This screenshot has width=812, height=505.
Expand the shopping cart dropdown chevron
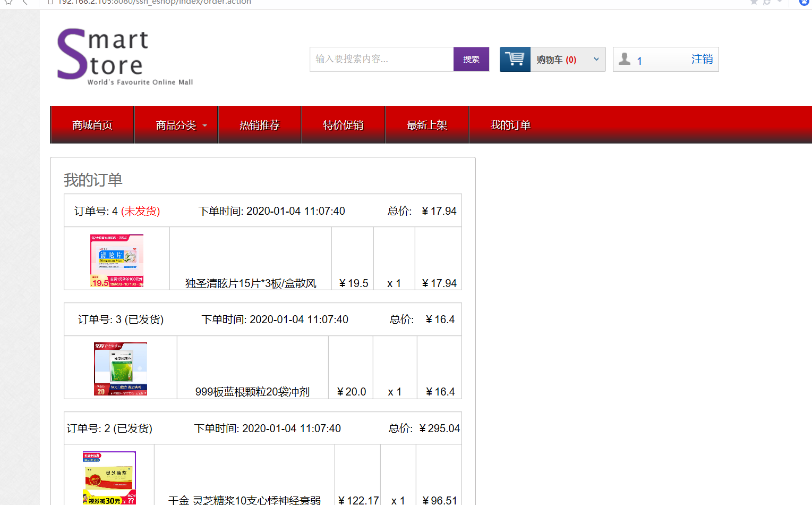[596, 59]
